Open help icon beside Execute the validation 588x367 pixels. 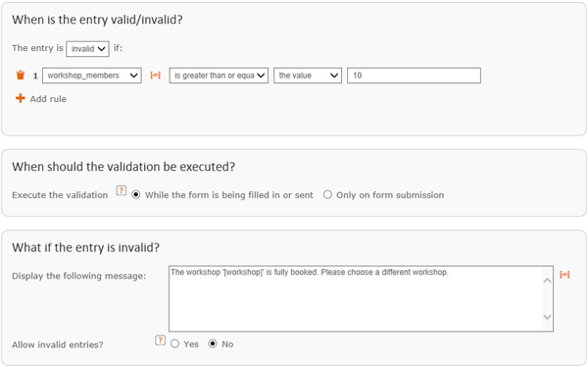coord(121,190)
